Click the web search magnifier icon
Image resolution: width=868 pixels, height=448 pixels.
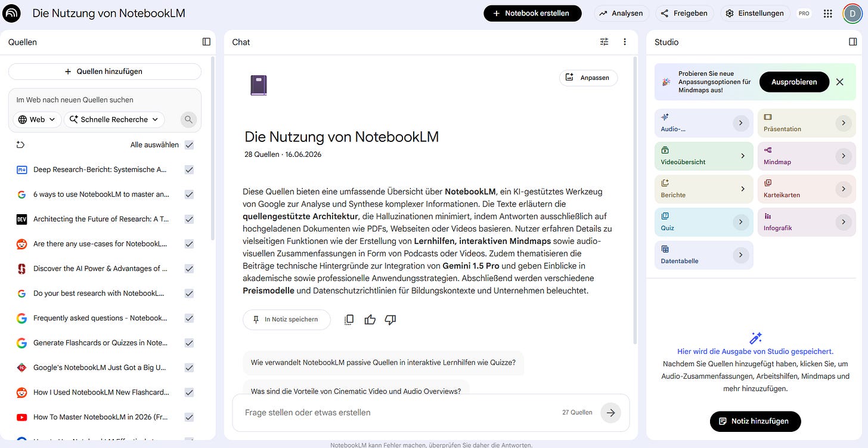click(x=188, y=119)
